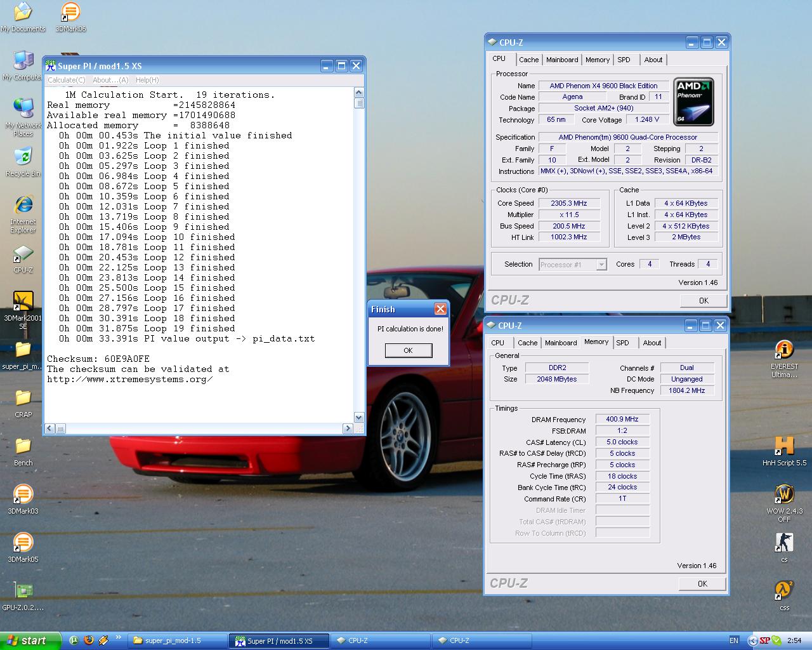Switch to Cache tab in CPU-Z processor window

tap(528, 60)
